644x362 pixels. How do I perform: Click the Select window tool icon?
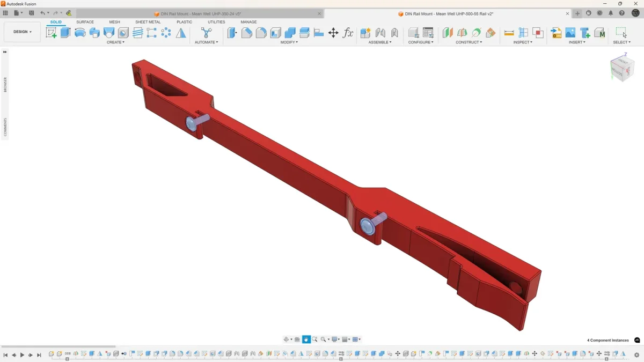621,32
